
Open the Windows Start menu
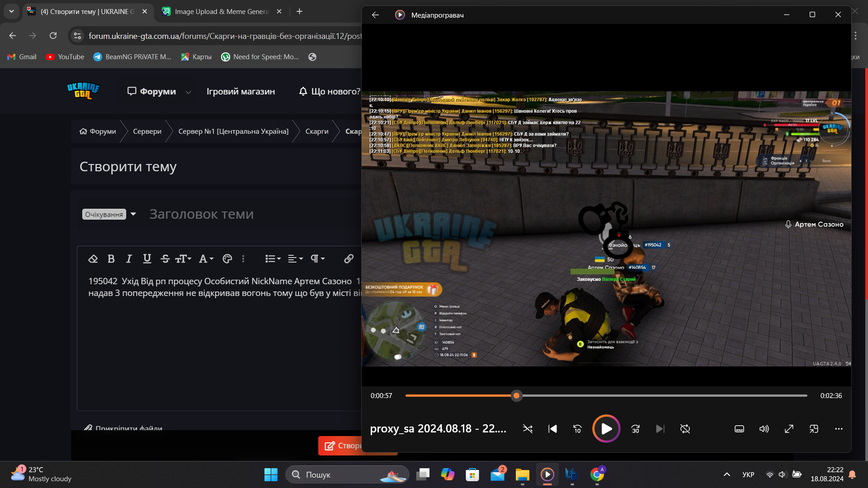[271, 474]
